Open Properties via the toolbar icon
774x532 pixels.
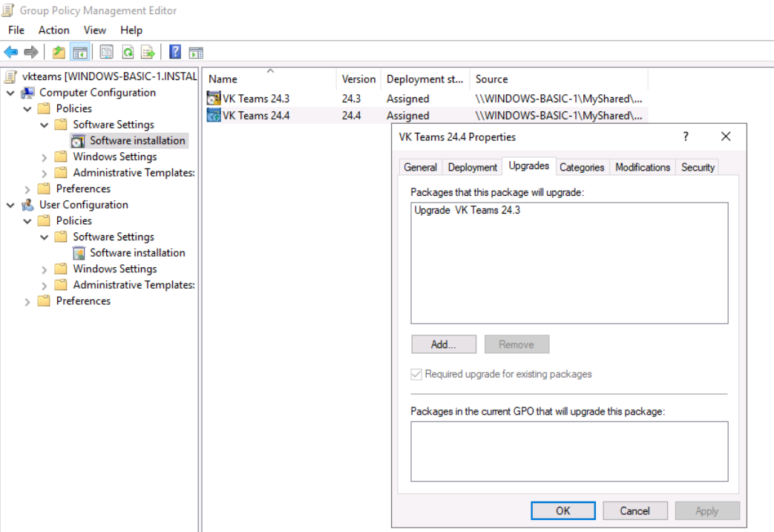107,52
